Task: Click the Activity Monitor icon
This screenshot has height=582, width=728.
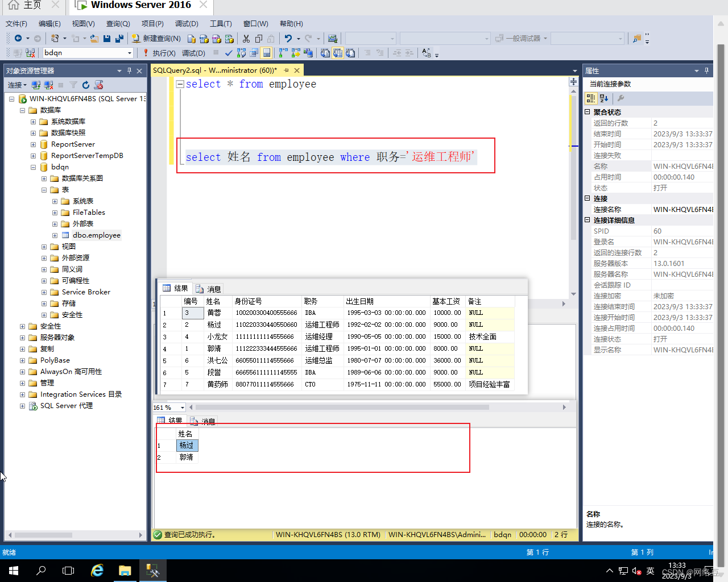Action: pos(333,38)
